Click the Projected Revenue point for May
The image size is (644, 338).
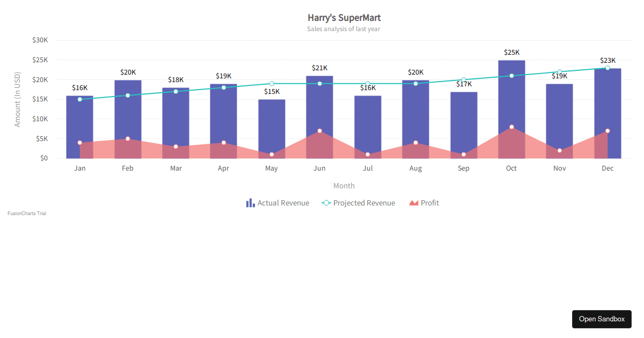[x=272, y=84]
